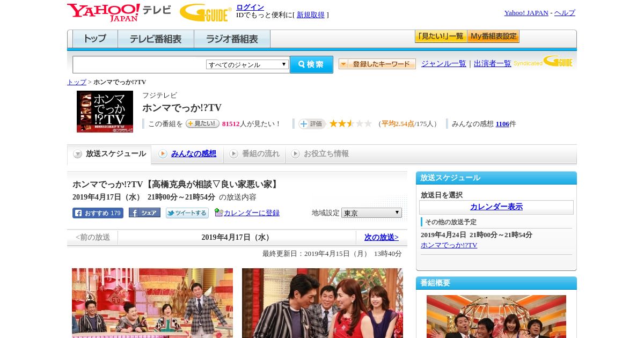The image size is (644, 338).
Task: Open the 1106 みんなの感想 count link
Action: (502, 124)
